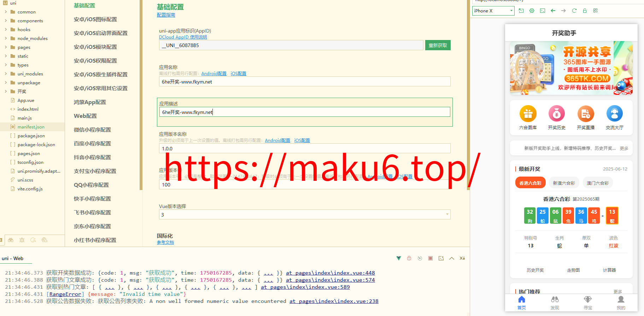Expand the node_modules folder
Viewport: 644px width, 316px height.
point(6,38)
